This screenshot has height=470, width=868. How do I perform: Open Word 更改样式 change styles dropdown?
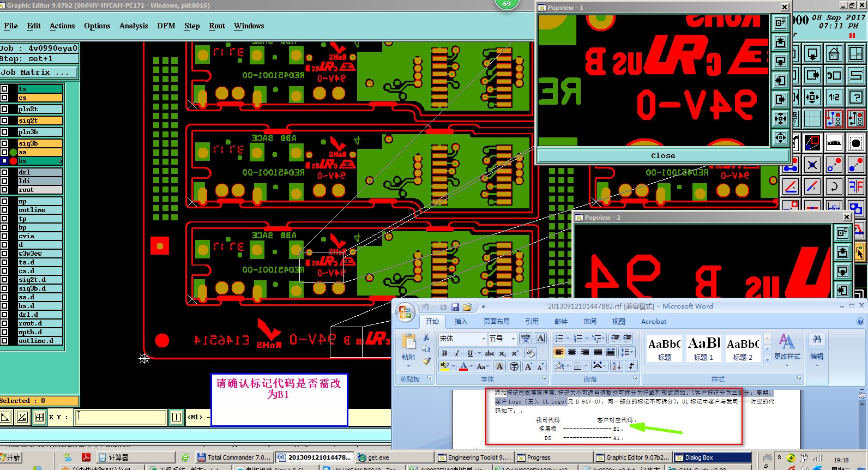point(787,350)
